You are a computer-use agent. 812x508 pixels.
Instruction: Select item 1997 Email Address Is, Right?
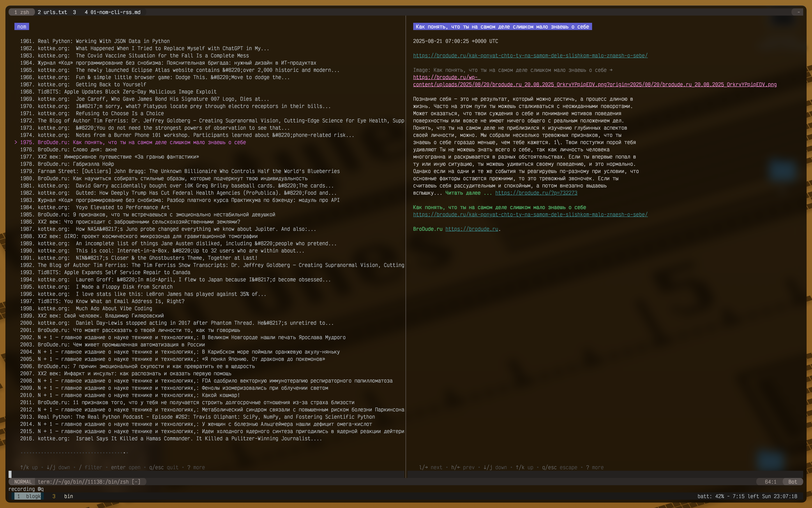point(102,301)
